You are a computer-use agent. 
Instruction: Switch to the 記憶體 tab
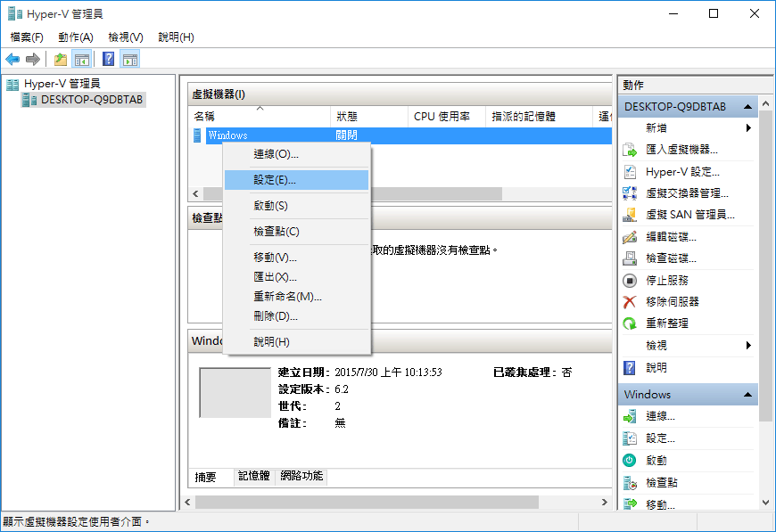[x=254, y=476]
